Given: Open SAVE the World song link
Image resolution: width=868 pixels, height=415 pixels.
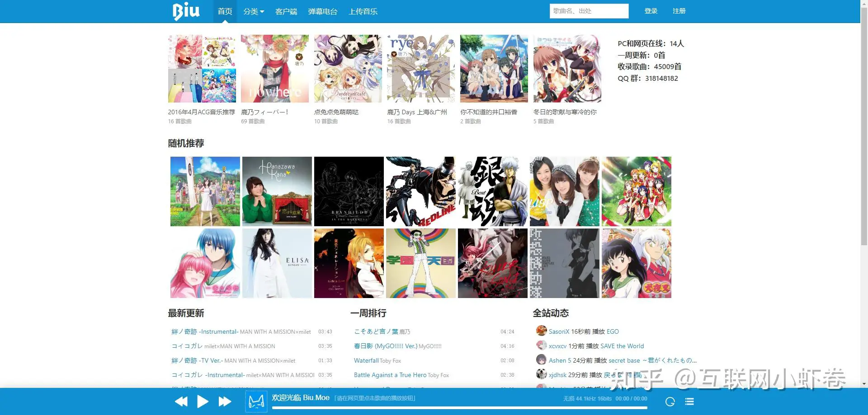Looking at the screenshot, I should [x=622, y=346].
